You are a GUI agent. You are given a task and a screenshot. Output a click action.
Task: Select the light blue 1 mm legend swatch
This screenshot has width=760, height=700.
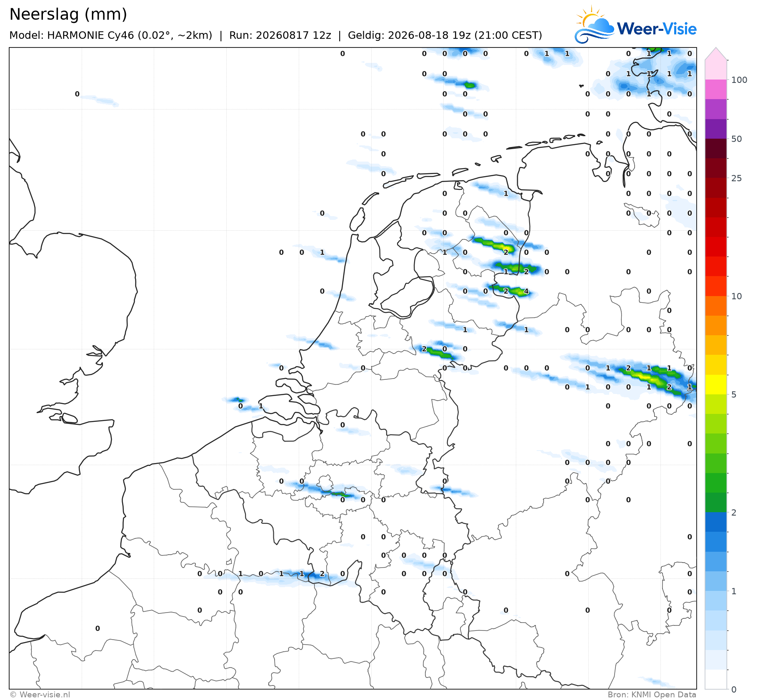716,581
